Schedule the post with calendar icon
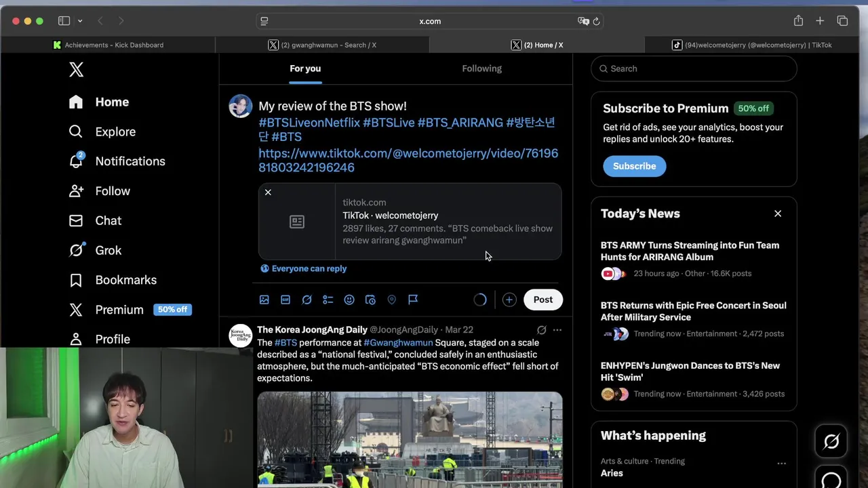 click(x=370, y=300)
